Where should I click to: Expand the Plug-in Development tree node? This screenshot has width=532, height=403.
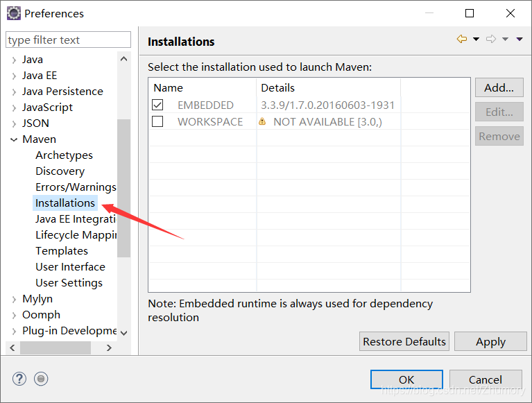click(x=14, y=331)
